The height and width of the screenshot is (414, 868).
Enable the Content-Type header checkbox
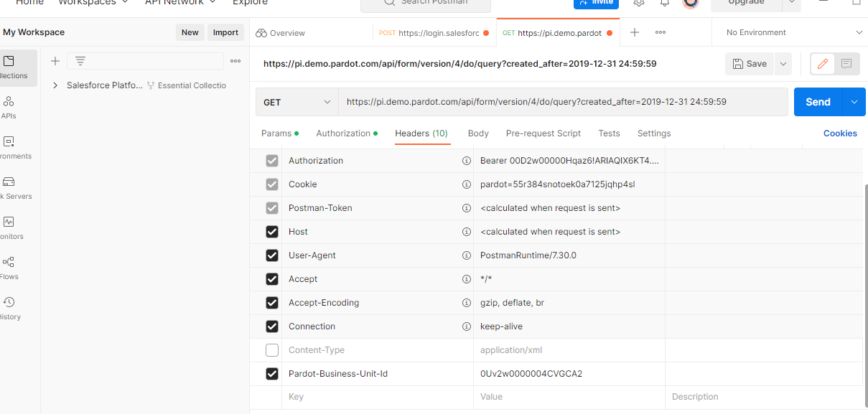pos(272,350)
